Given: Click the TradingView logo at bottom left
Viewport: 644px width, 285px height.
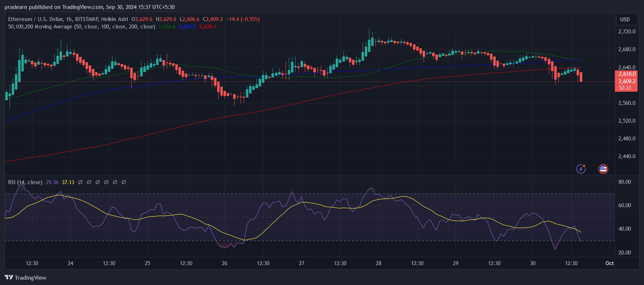Looking at the screenshot, I should (26, 278).
